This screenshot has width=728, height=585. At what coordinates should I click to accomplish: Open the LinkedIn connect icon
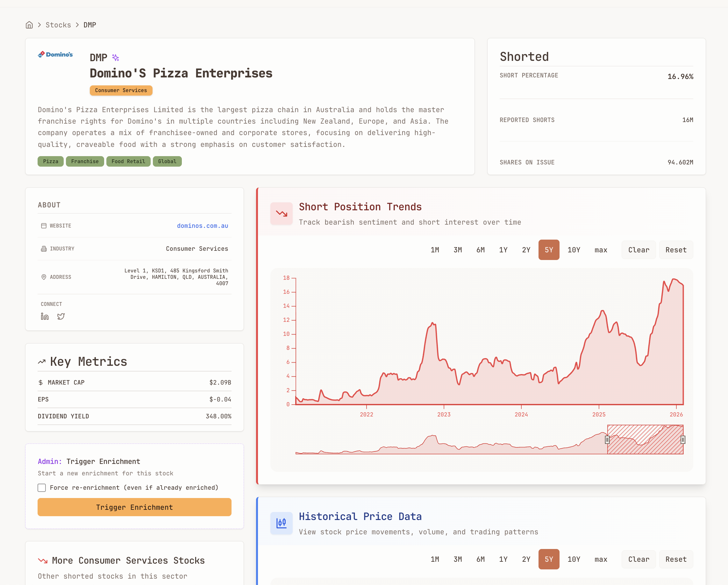point(45,316)
